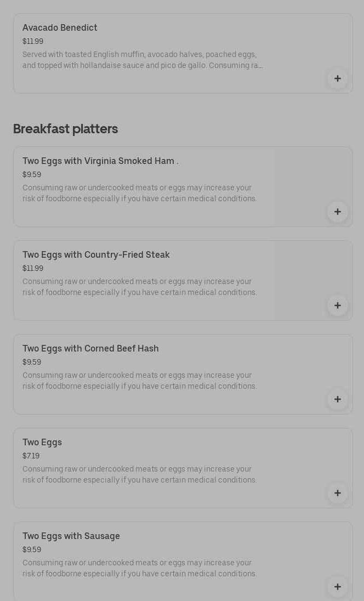Add Two Eggs with Country-Fried Steak using plus
The image size is (364, 601).
337,305
